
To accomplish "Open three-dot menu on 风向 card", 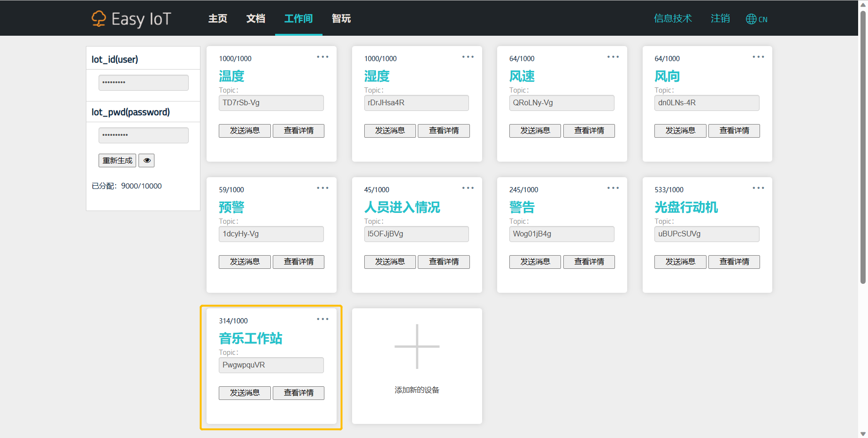I will pos(758,57).
